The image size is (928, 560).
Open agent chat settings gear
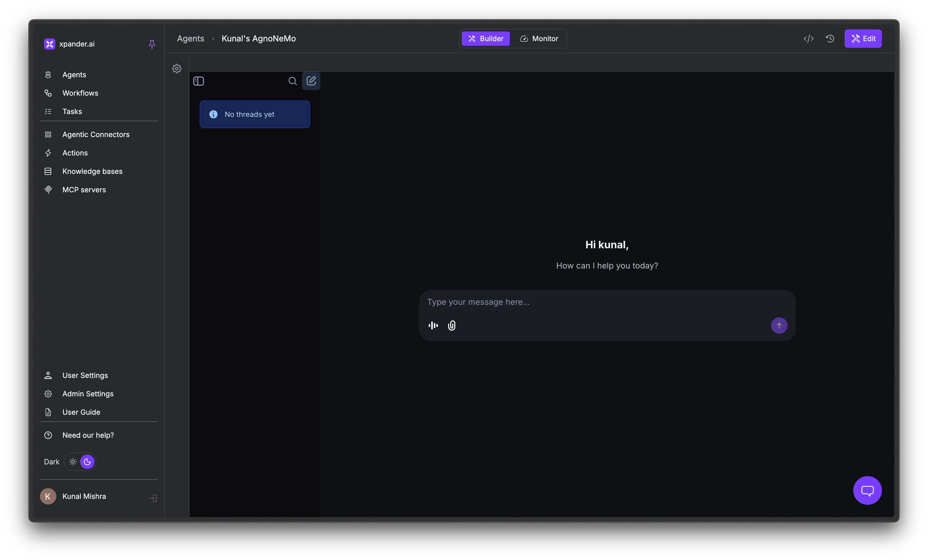tap(176, 69)
